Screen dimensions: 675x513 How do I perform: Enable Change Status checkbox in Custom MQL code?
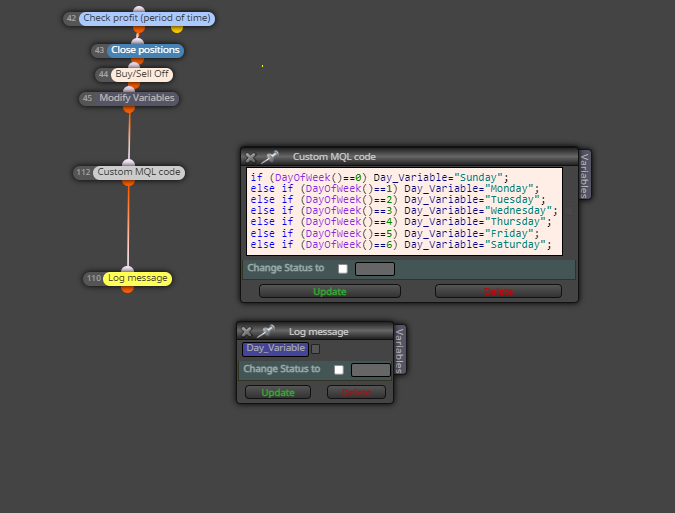click(343, 269)
